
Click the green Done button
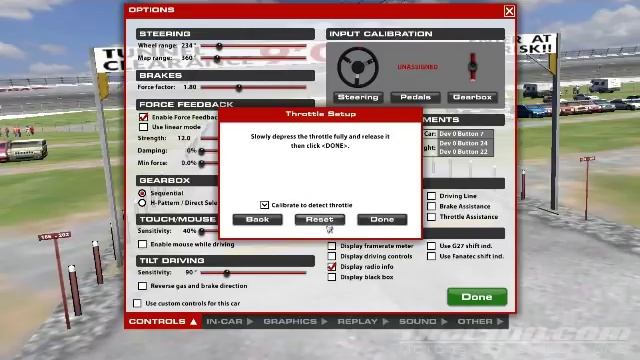477,297
